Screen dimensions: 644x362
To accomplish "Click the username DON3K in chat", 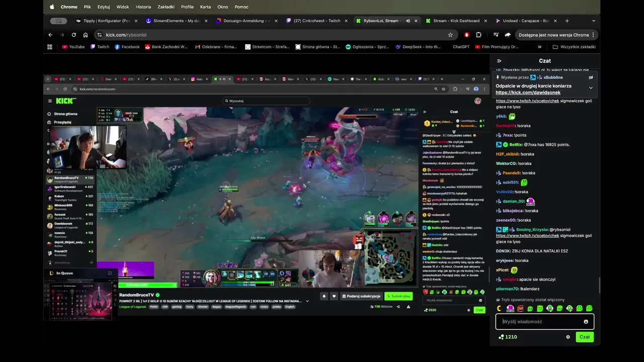I will coord(503,251).
